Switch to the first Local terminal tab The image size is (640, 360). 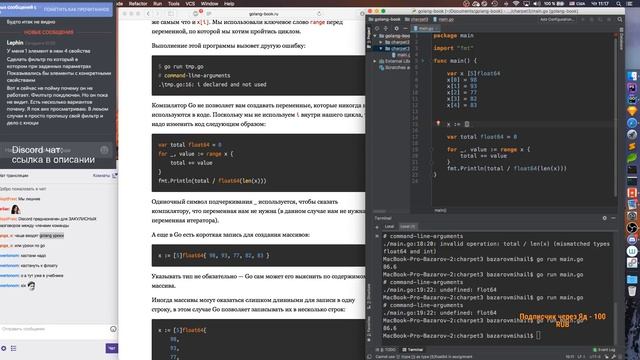[389, 227]
